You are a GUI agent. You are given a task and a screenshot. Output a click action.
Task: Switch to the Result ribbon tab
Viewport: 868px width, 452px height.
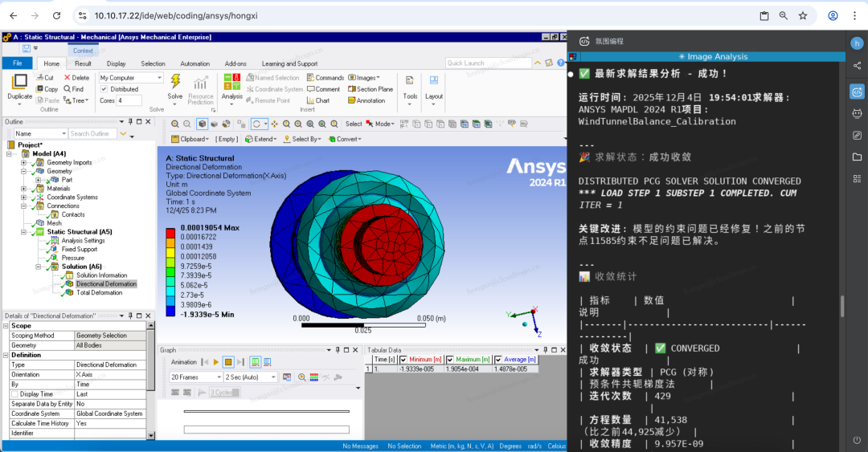coord(83,63)
